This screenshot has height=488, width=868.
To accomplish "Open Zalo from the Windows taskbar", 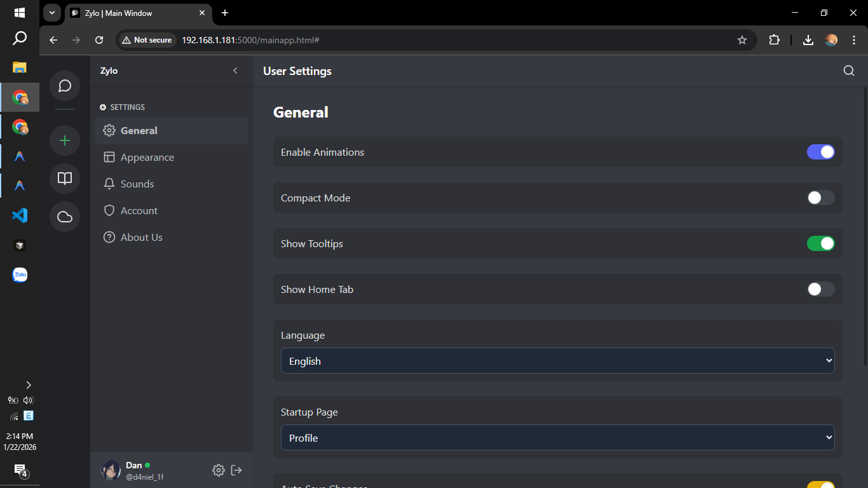I will [20, 275].
